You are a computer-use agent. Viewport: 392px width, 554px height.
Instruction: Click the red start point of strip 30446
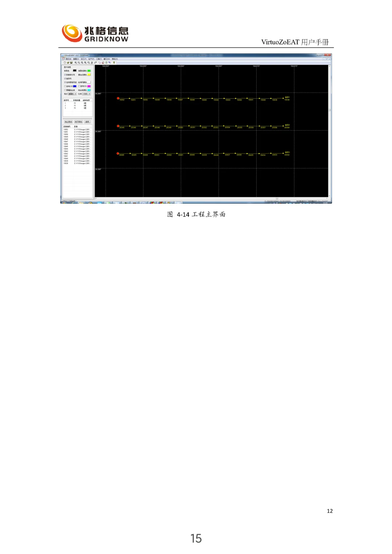118,153
